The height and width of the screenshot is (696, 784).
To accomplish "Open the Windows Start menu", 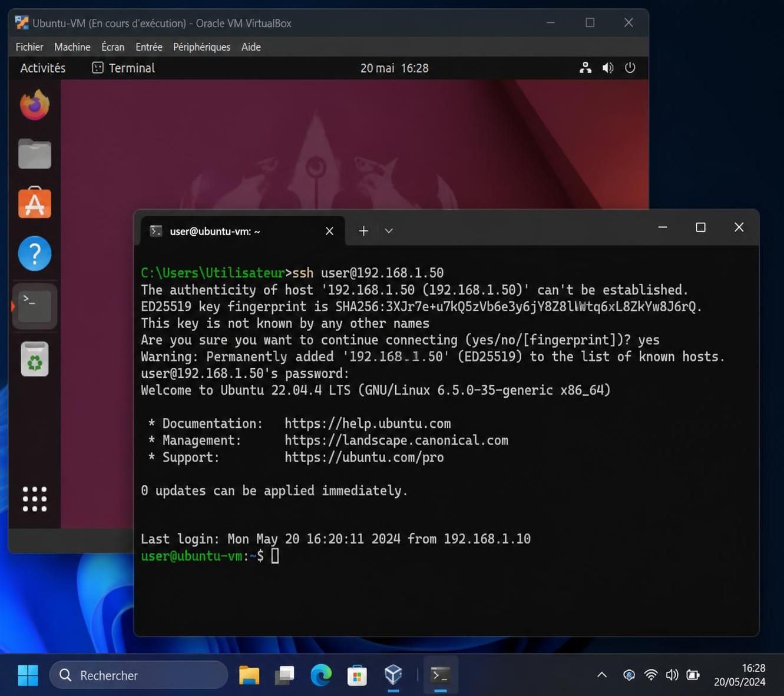I will (x=28, y=675).
